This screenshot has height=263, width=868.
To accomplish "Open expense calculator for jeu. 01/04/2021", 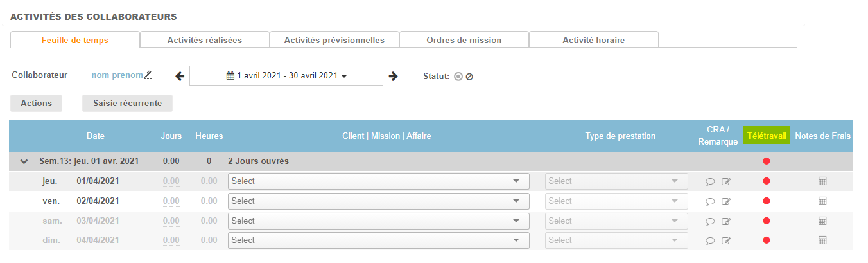I will pyautogui.click(x=822, y=181).
